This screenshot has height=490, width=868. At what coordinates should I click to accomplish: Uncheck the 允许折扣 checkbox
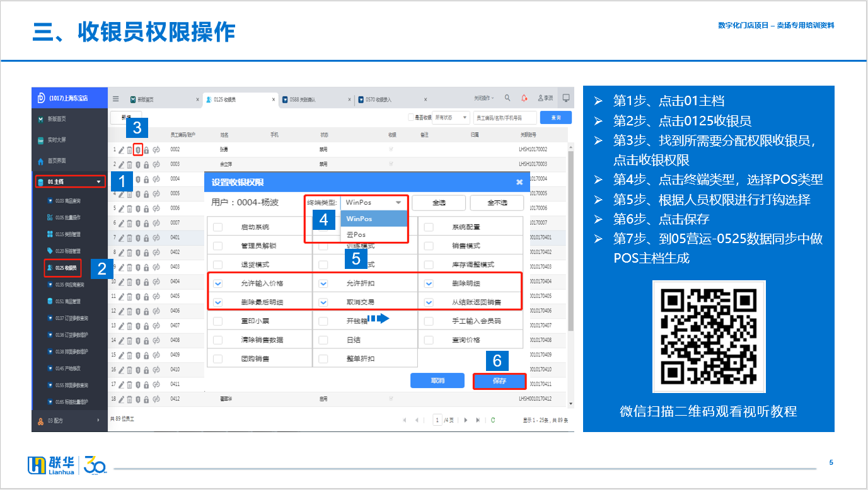pos(323,283)
